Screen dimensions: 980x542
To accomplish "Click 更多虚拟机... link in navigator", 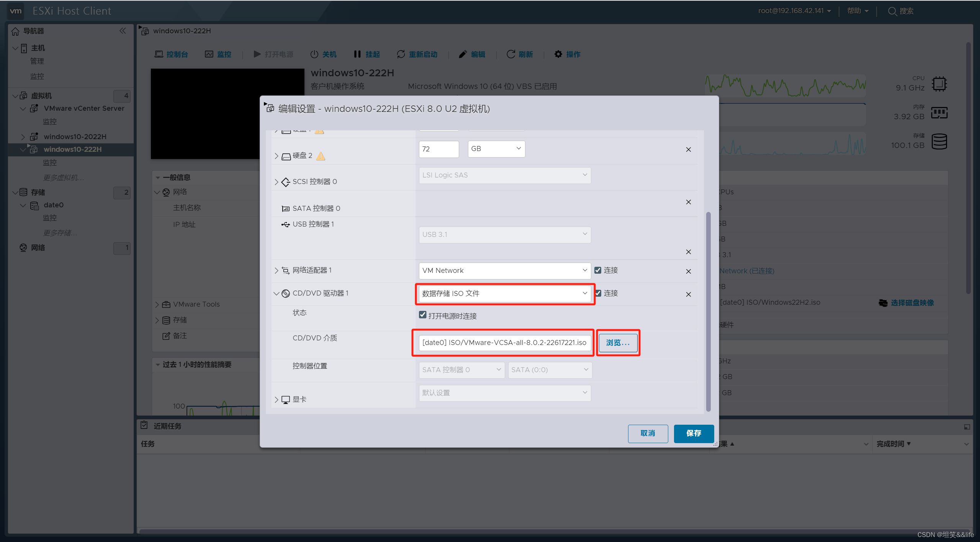I will coord(64,178).
